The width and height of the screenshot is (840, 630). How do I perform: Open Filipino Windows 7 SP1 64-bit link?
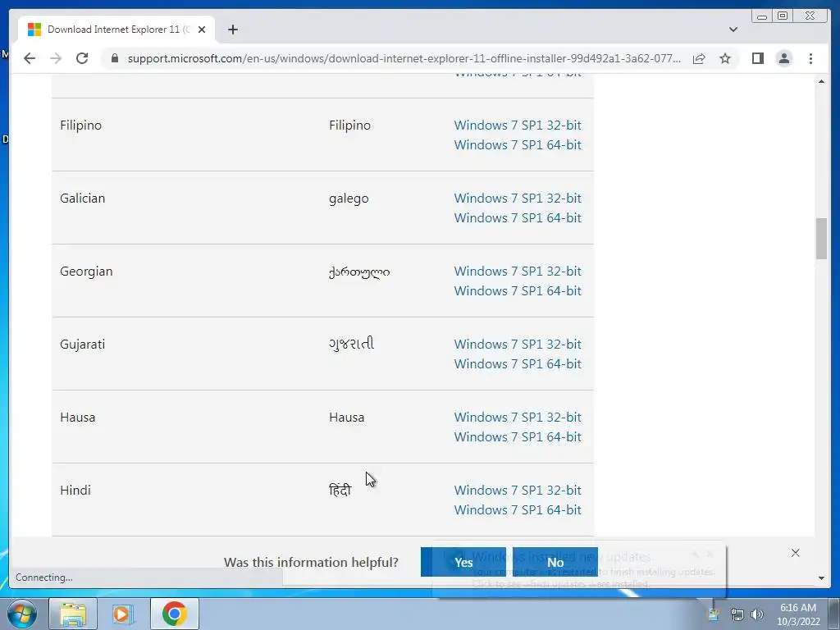coord(518,144)
